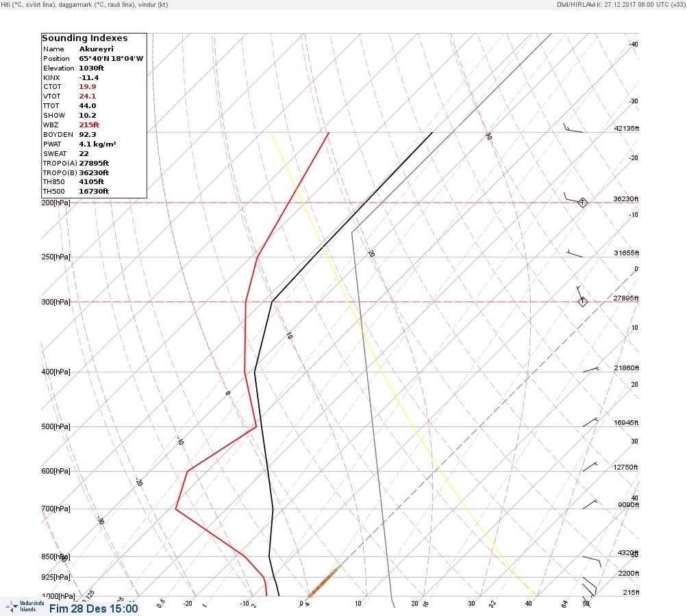Click the CTOT value 19.9
The height and width of the screenshot is (616, 687).
[x=88, y=87]
